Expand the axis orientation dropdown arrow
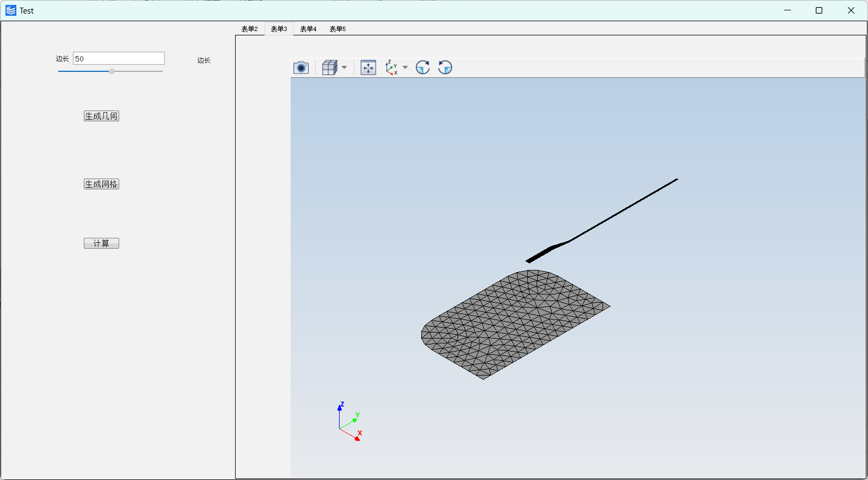Screen dimensions: 868x480 coord(405,67)
